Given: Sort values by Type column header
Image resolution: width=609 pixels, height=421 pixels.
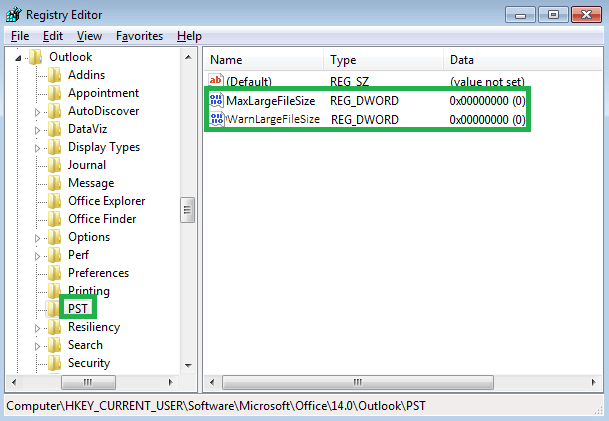Looking at the screenshot, I should tap(383, 60).
